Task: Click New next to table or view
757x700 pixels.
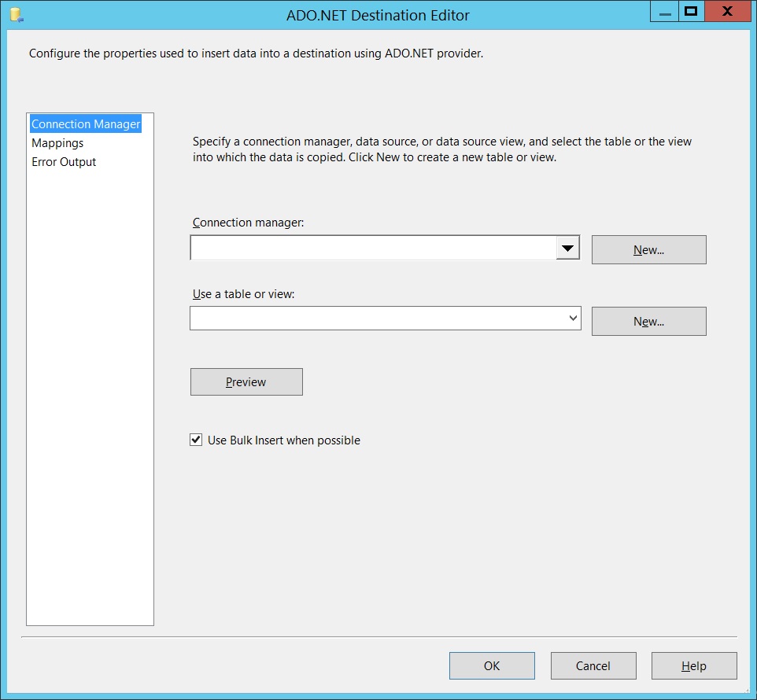Action: click(649, 322)
